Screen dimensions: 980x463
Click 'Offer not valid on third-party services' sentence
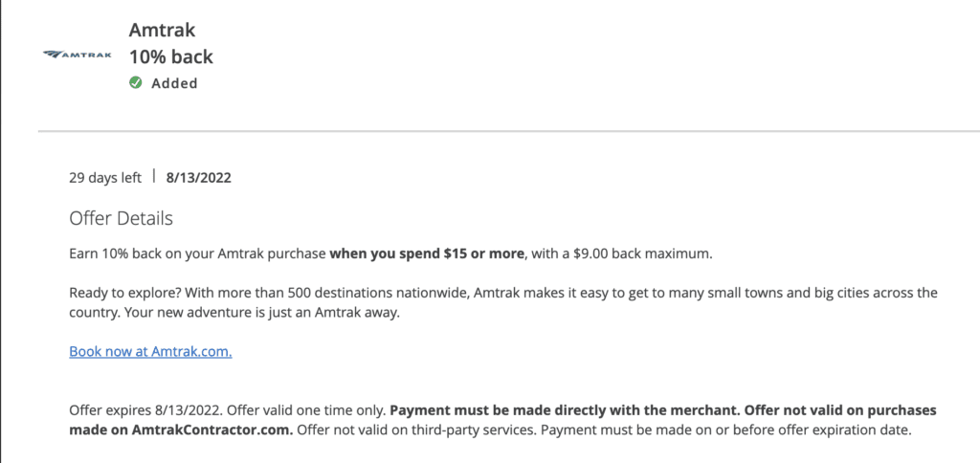pyautogui.click(x=413, y=430)
